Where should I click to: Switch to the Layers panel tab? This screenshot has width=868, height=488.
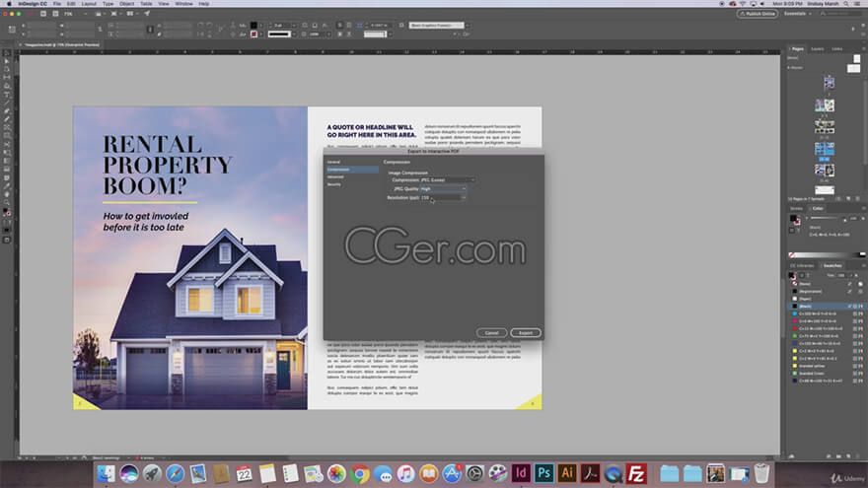point(817,48)
